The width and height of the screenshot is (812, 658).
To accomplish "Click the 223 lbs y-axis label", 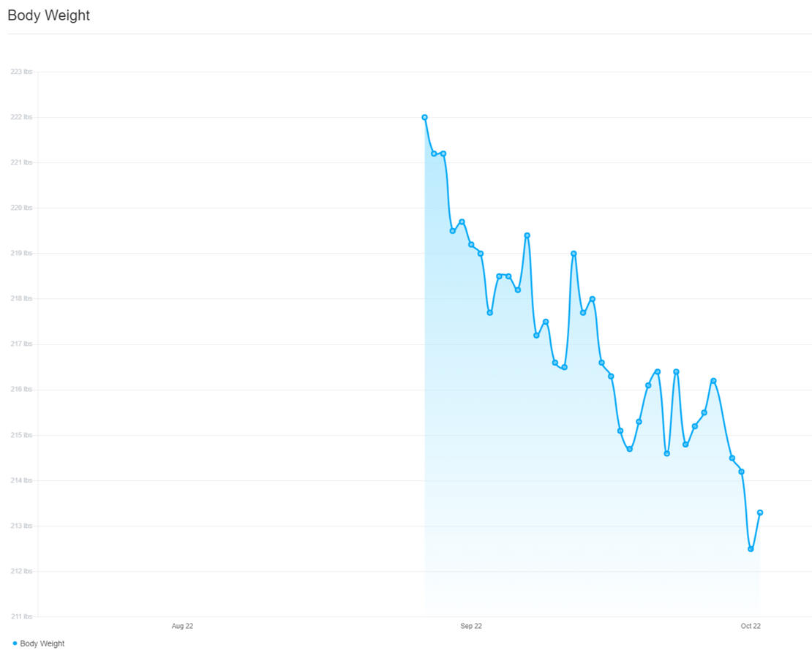I will click(x=21, y=72).
